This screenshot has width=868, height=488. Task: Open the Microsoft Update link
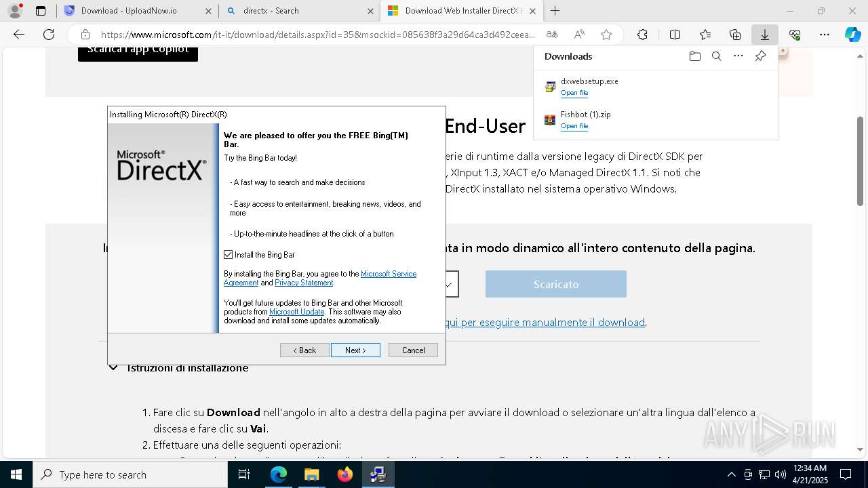tap(296, 312)
